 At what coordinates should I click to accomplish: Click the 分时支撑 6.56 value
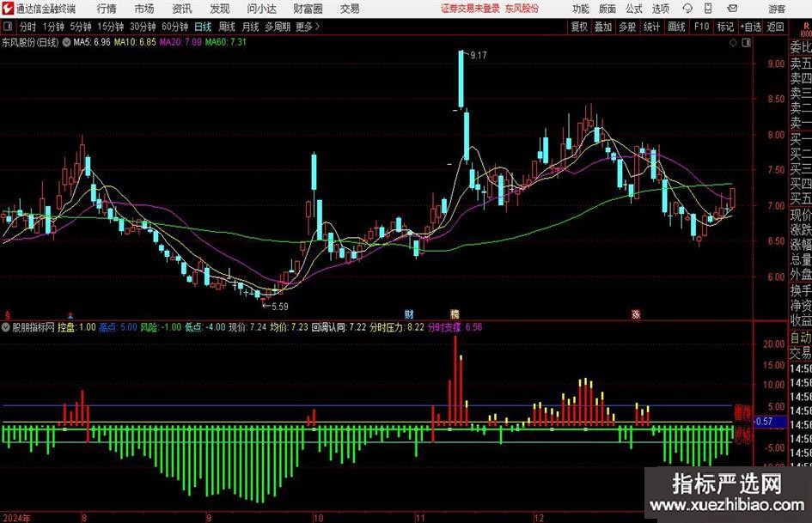point(455,327)
